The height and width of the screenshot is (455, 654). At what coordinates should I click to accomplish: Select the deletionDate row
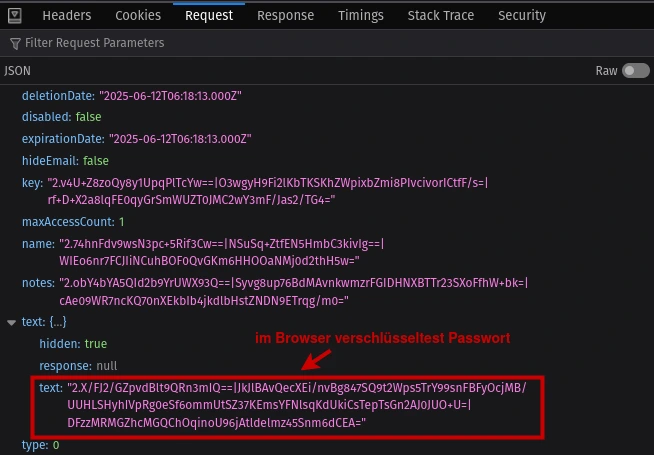click(327, 96)
